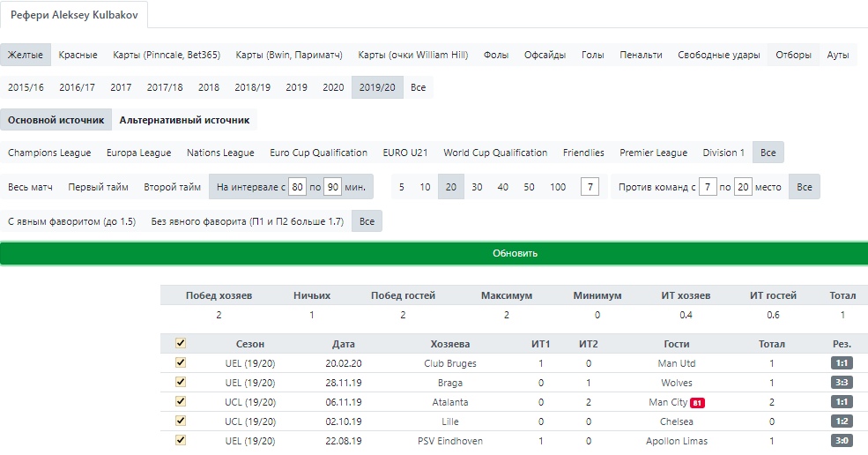Open the Рефери Aleksey Kulbakov tab
868x455 pixels.
(74, 16)
